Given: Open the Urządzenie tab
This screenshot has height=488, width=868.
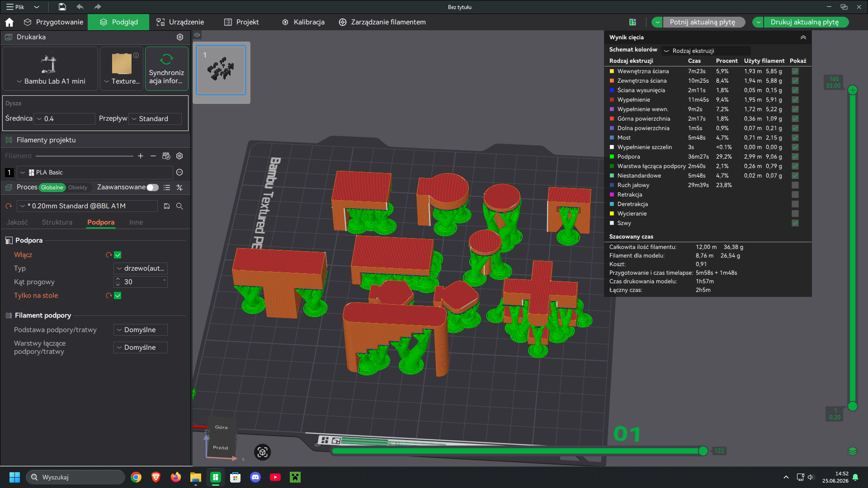Looking at the screenshot, I should pos(180,22).
